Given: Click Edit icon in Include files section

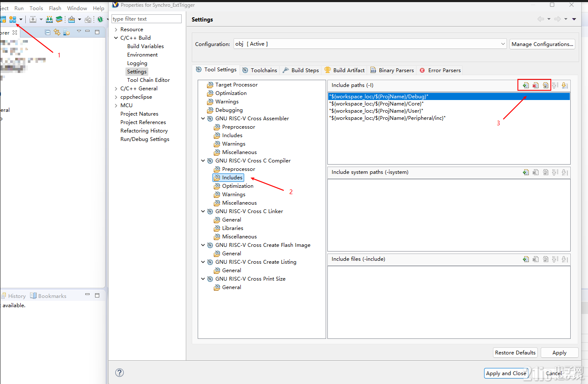Looking at the screenshot, I should 545,259.
